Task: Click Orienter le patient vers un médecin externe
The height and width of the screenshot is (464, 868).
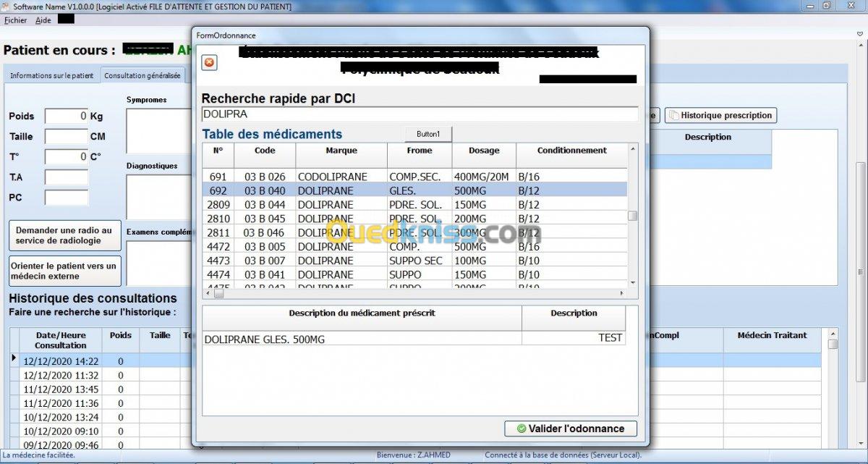Action: click(65, 271)
